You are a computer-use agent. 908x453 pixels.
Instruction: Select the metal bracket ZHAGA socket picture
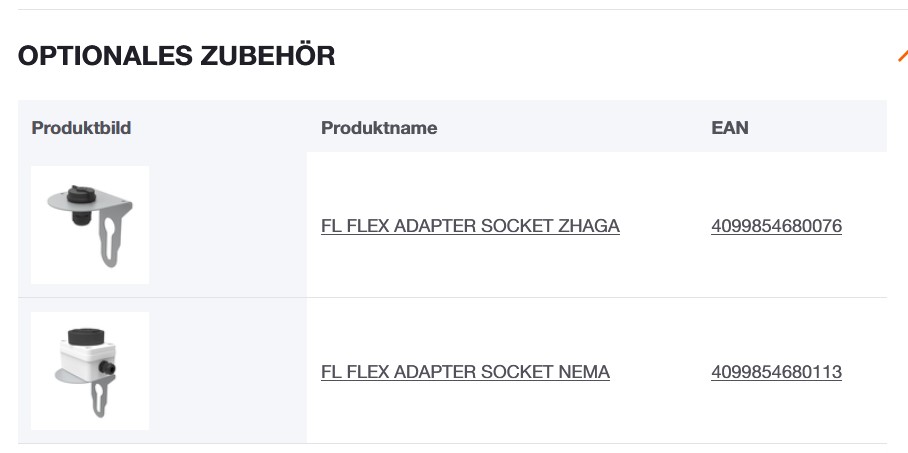click(90, 225)
